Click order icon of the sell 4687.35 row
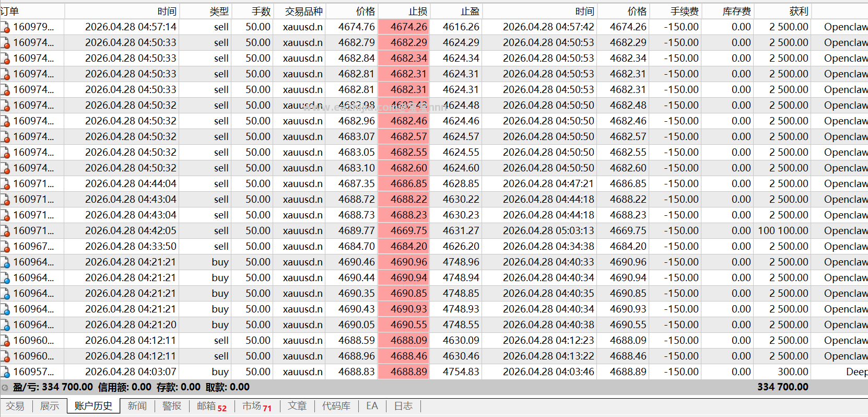 pos(5,184)
